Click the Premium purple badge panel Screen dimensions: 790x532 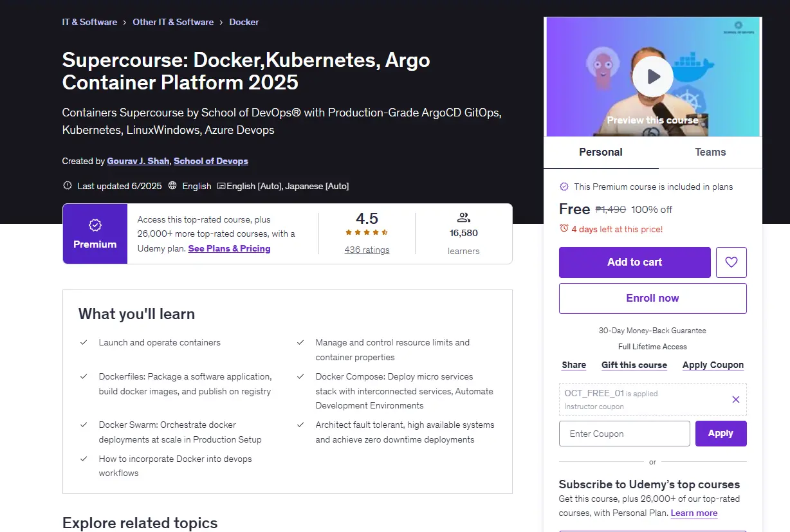point(95,234)
